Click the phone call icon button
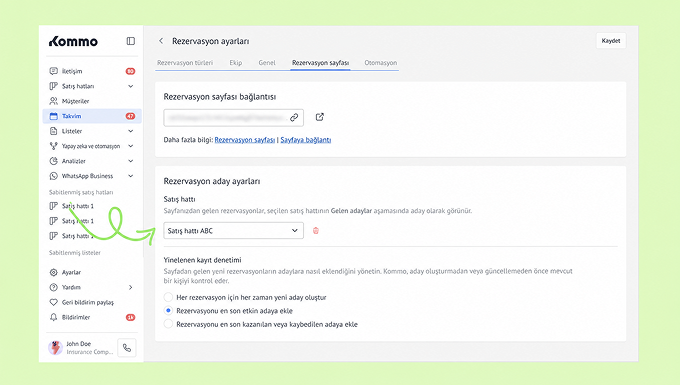 127,348
